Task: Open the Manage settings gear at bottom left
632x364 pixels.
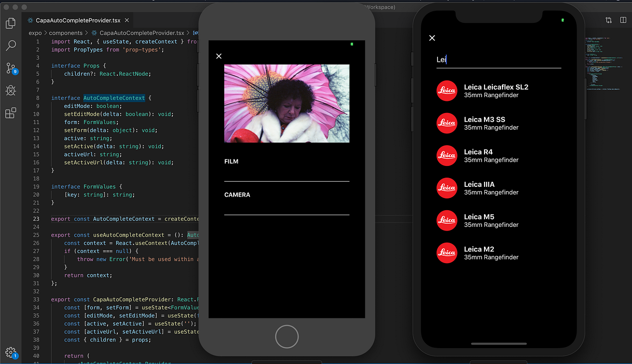Action: click(10, 352)
